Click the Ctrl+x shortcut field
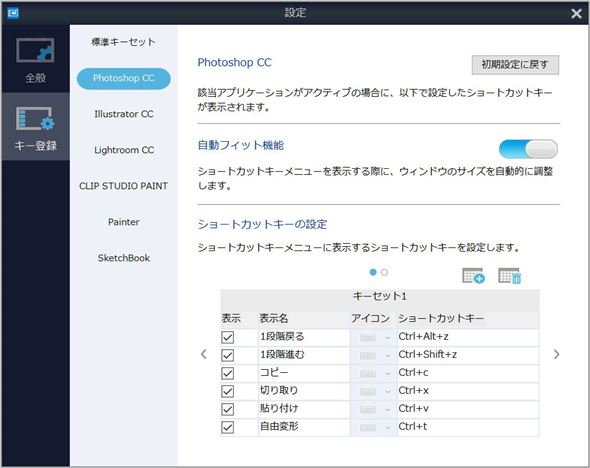This screenshot has height=468, width=590. pos(468,391)
